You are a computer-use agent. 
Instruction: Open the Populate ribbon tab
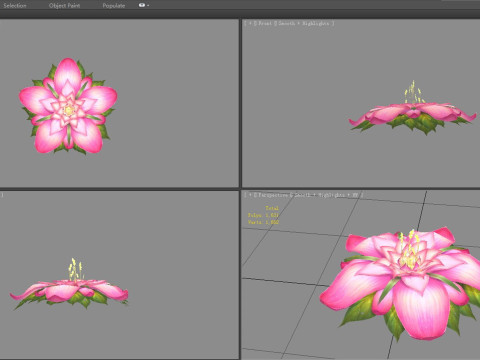pyautogui.click(x=114, y=5)
